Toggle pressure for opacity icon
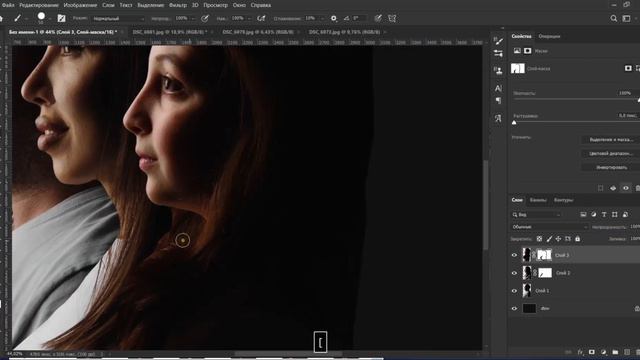Screen dimensions: 640x360 click(205, 18)
